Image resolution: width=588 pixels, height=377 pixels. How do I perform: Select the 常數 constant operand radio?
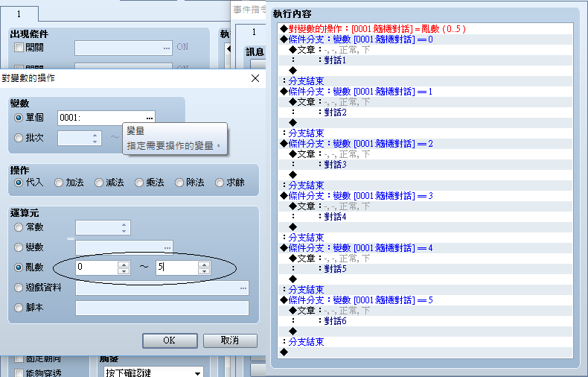pyautogui.click(x=19, y=227)
